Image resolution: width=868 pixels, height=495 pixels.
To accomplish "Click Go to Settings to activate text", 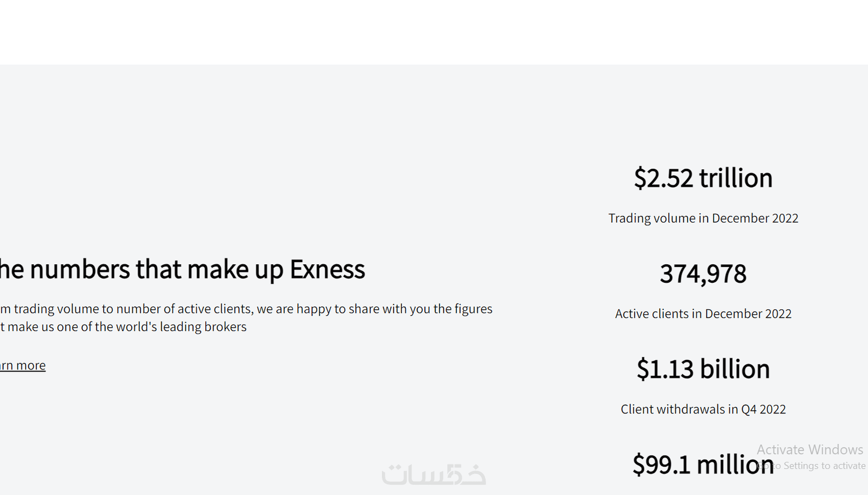I will (x=812, y=465).
